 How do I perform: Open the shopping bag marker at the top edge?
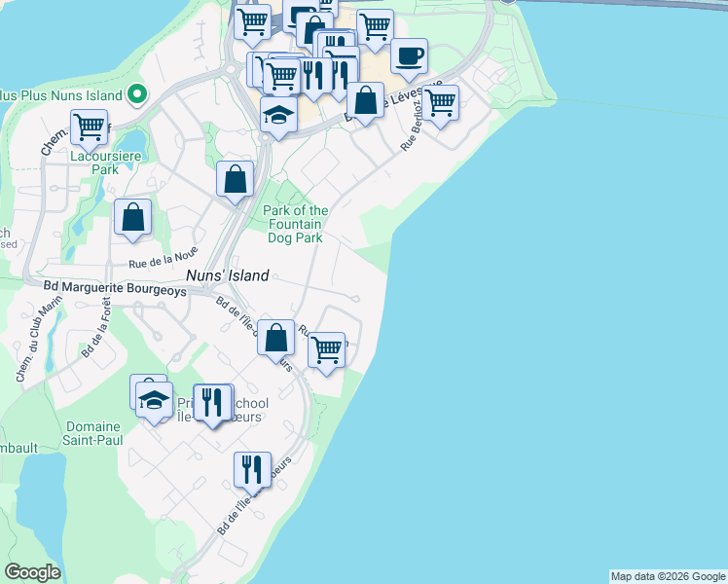(314, 29)
